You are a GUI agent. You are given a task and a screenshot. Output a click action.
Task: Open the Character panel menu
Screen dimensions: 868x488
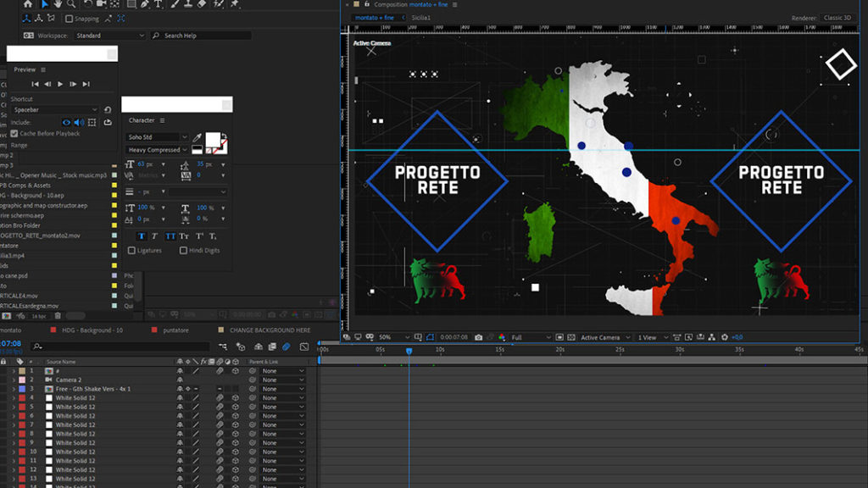point(162,120)
